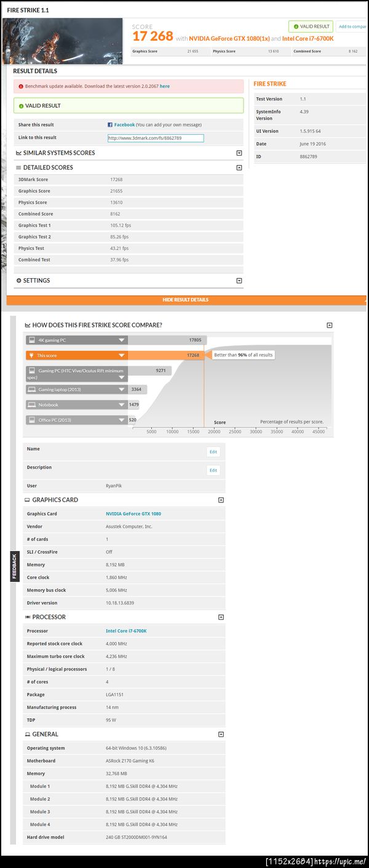Click the Processor section chip icon
Viewport: 369px width, 868px height.
coord(28,617)
